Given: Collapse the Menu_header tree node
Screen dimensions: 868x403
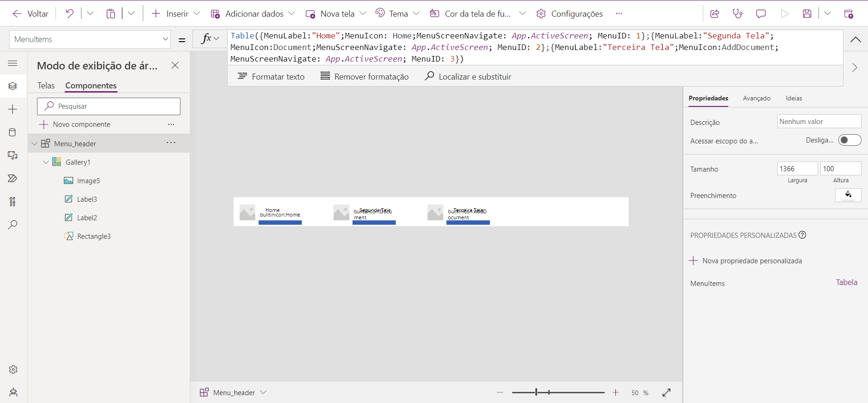Looking at the screenshot, I should [35, 144].
